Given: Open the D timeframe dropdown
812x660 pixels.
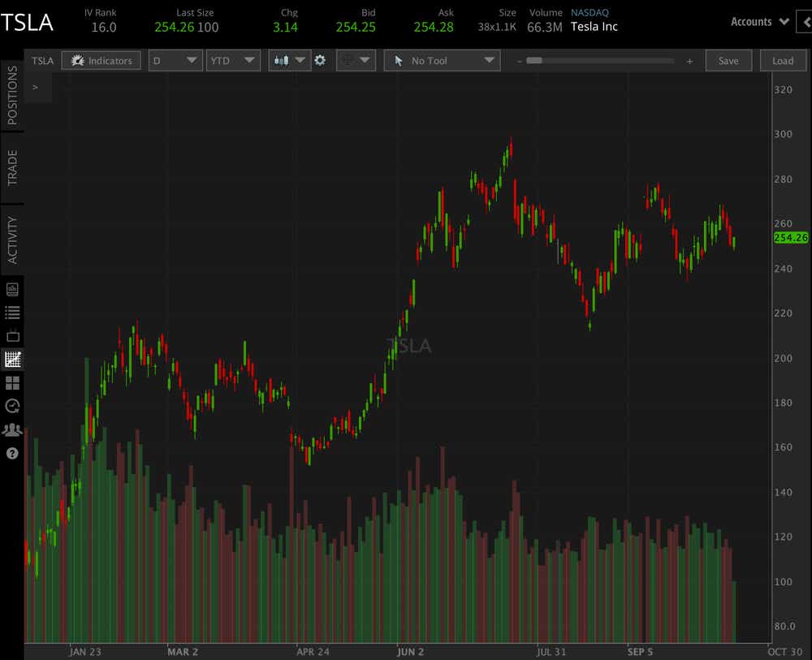Looking at the screenshot, I should click(175, 60).
